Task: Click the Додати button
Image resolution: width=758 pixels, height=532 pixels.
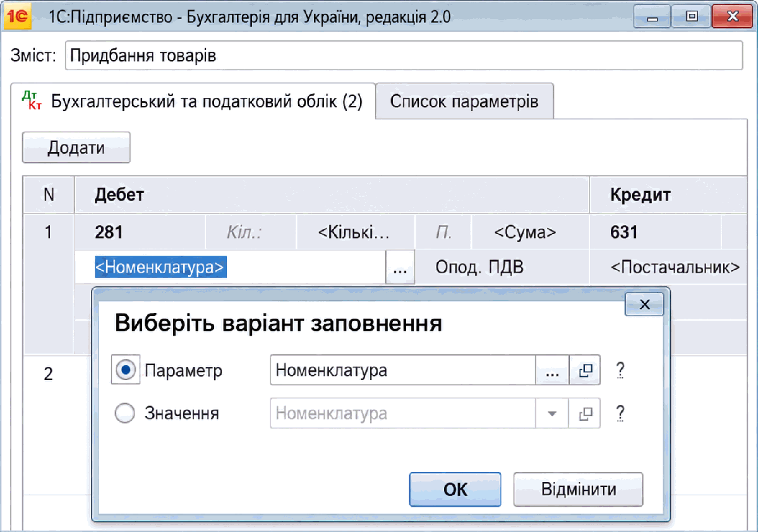Action: click(x=76, y=148)
